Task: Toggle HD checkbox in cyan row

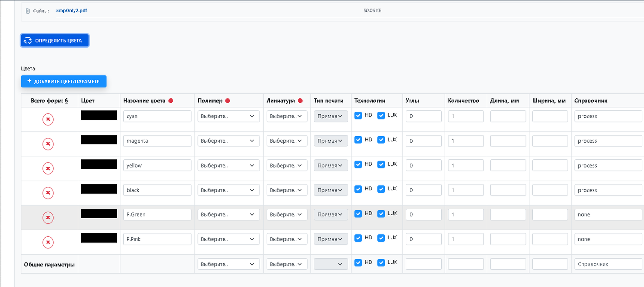Action: coord(358,115)
